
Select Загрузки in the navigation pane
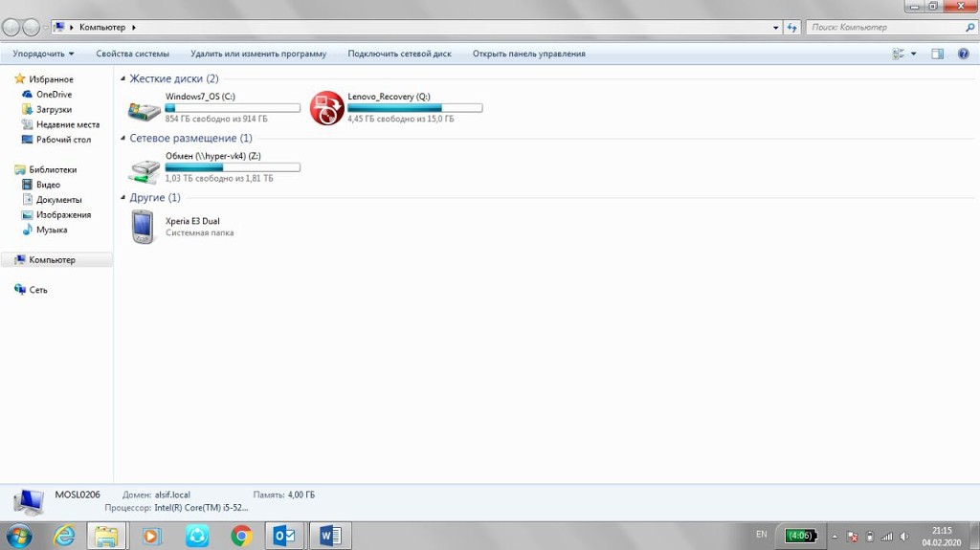point(54,109)
